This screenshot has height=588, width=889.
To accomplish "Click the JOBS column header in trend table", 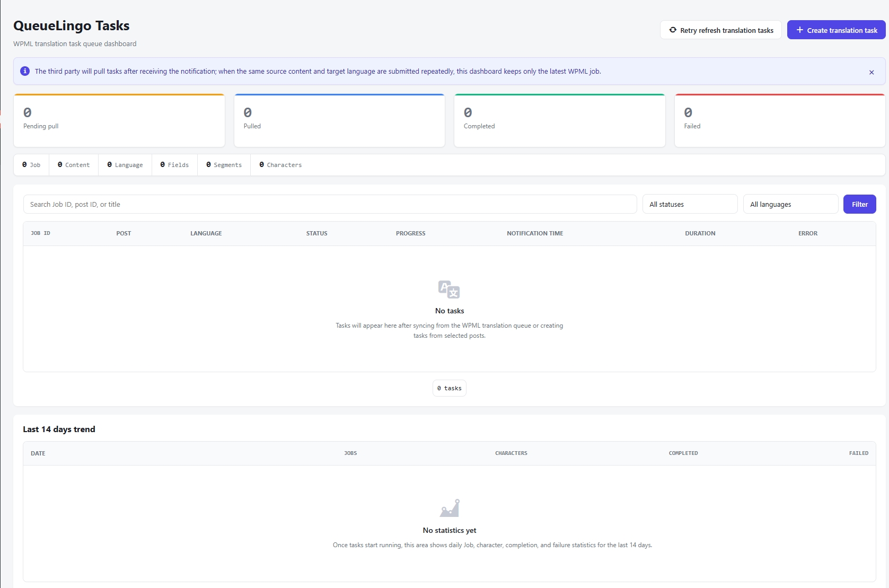I will [350, 453].
